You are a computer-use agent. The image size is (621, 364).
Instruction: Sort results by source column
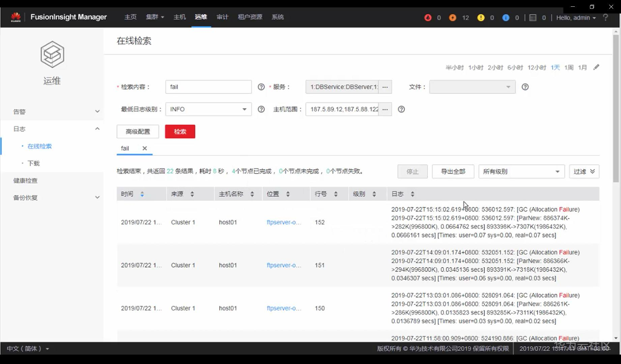click(192, 194)
